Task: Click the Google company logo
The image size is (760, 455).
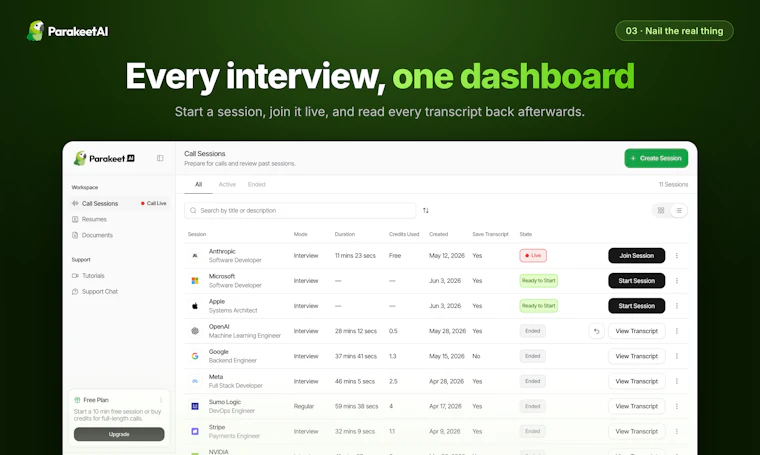Action: [x=195, y=356]
